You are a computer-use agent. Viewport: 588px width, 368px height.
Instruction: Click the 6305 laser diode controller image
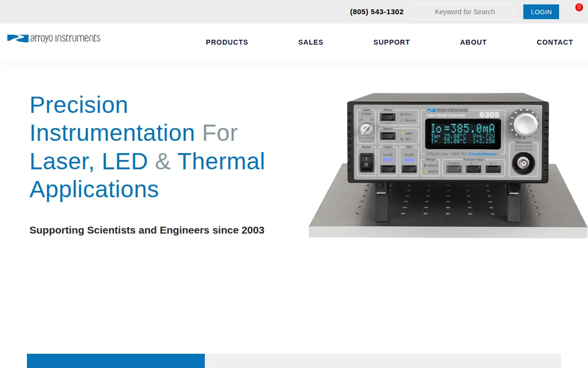coord(448,165)
